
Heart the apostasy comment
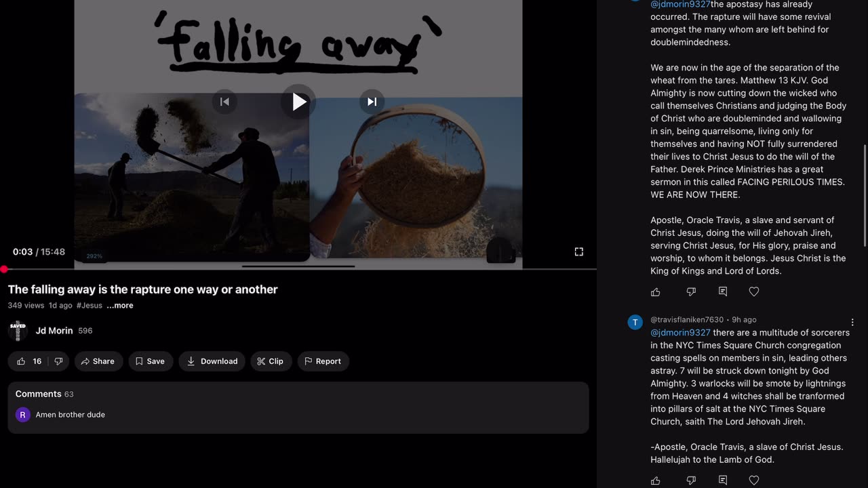(x=754, y=292)
